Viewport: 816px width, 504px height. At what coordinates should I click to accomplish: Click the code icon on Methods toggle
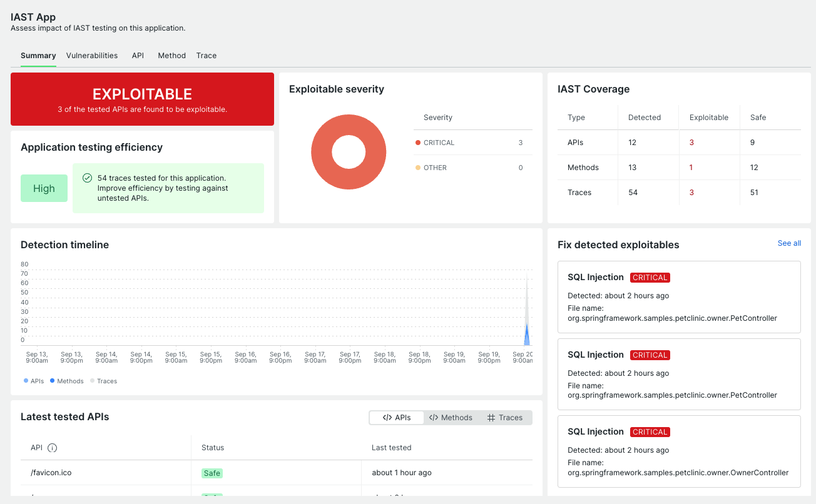434,418
